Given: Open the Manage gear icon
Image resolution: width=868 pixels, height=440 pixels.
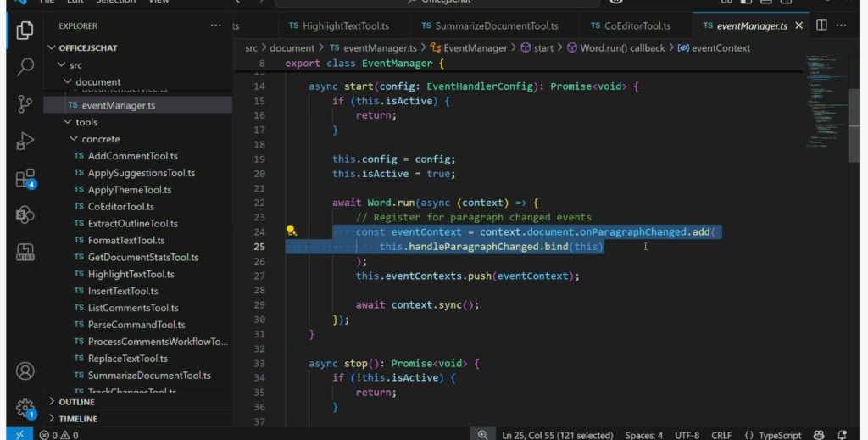Looking at the screenshot, I should (25, 407).
